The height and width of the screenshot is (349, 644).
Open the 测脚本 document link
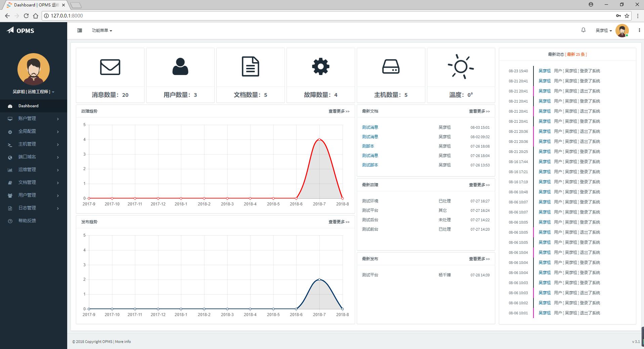coord(368,146)
